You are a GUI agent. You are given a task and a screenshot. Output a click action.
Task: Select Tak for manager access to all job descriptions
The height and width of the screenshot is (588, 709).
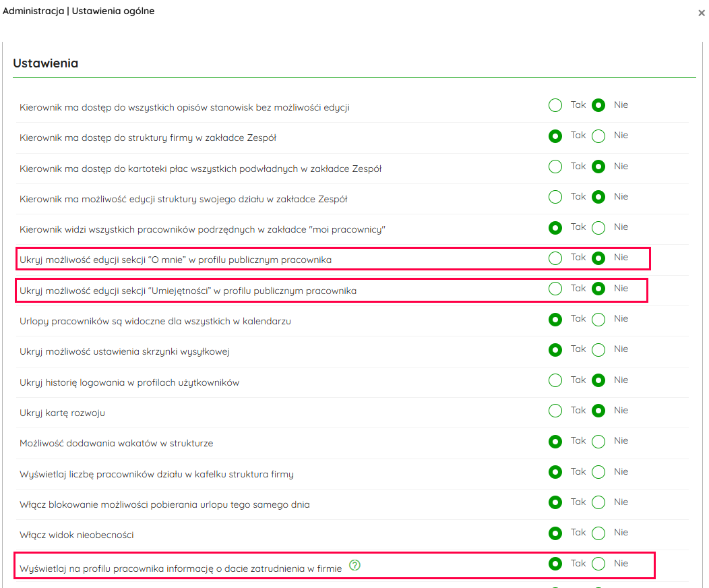(x=555, y=105)
